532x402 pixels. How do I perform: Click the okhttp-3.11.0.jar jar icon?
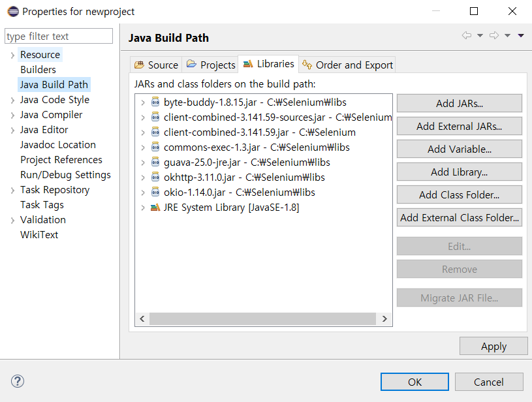point(155,177)
